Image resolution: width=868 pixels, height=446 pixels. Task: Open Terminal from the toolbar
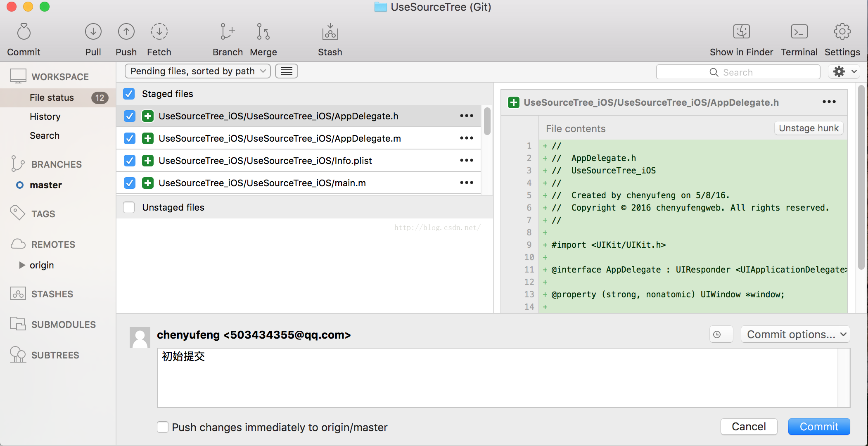[799, 32]
